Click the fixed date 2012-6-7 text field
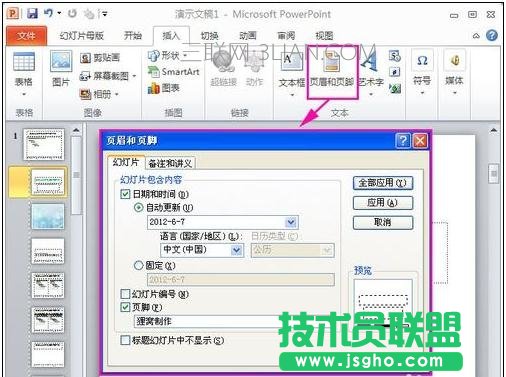The width and height of the screenshot is (506, 377). pos(240,280)
